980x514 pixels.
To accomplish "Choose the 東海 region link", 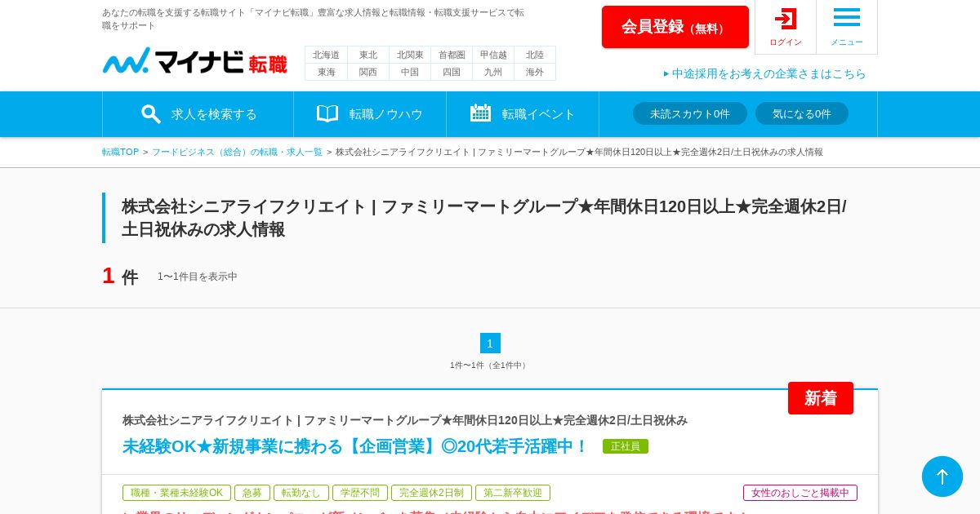I will tap(327, 72).
